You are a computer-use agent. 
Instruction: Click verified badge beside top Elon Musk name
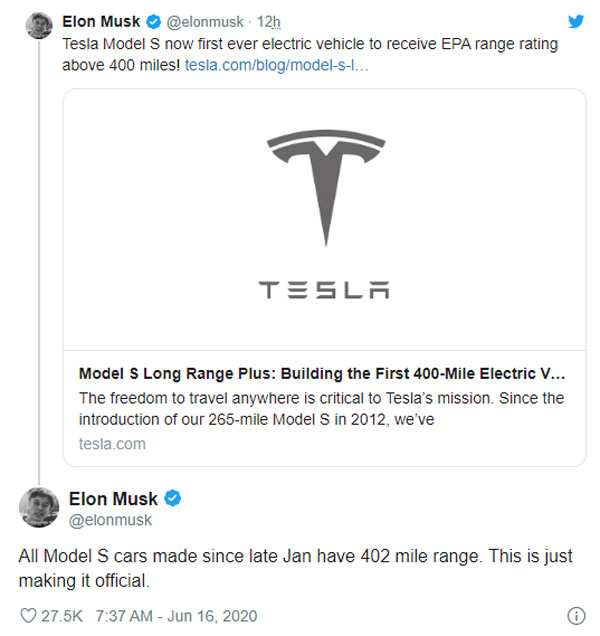(153, 21)
